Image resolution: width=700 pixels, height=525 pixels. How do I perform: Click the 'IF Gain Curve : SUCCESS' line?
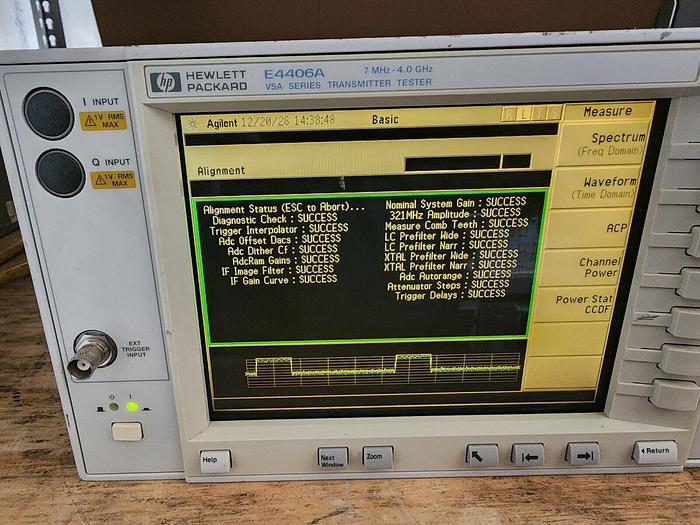(x=283, y=280)
